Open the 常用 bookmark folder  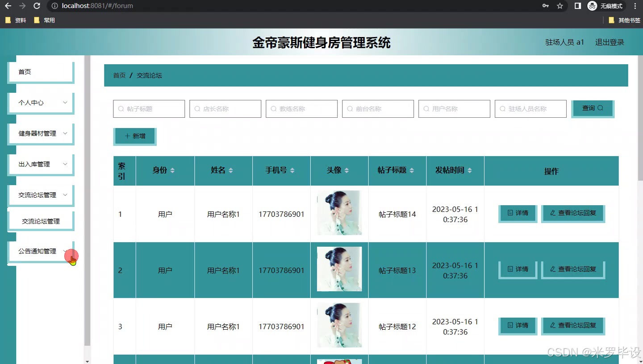click(44, 20)
